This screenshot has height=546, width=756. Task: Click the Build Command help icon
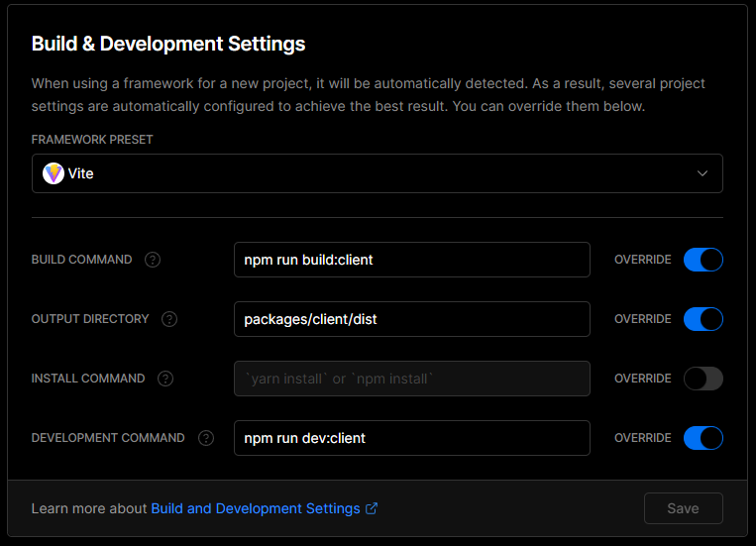pyautogui.click(x=153, y=260)
